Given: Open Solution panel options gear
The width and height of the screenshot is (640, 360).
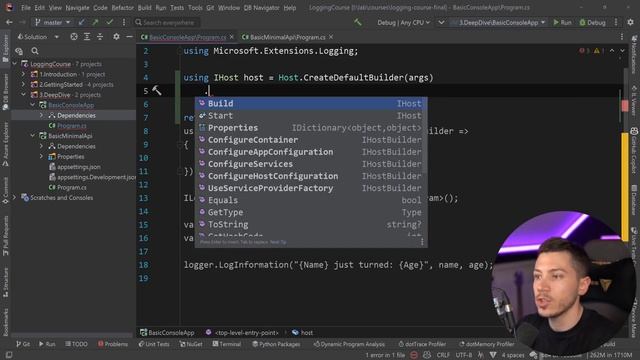Looking at the screenshot, I should point(116,37).
